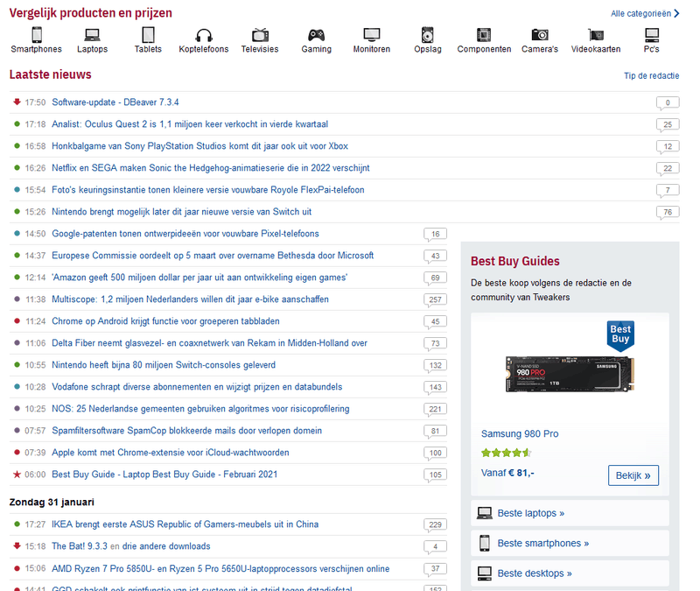The image size is (700, 591).
Task: Expand Alle categorieën with the chevron
Action: (676, 13)
